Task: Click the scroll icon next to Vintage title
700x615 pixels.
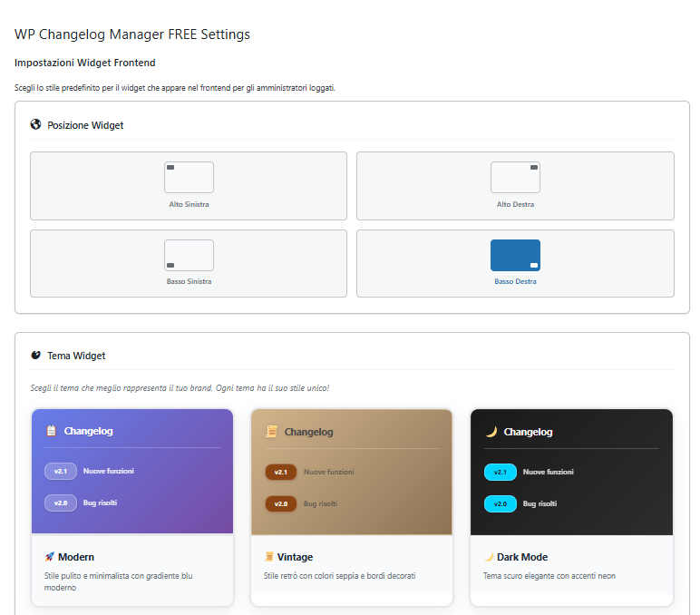Action: (268, 556)
